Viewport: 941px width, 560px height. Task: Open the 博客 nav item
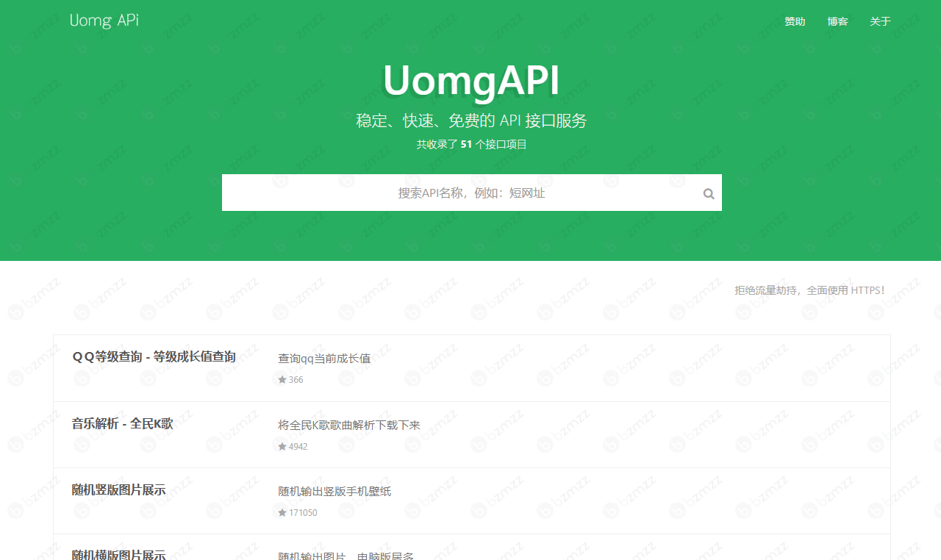[837, 21]
